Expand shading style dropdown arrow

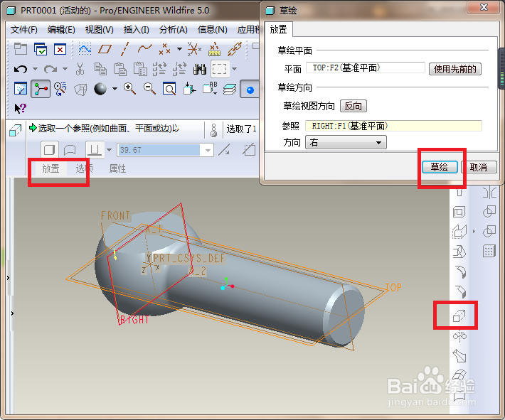coord(115,89)
